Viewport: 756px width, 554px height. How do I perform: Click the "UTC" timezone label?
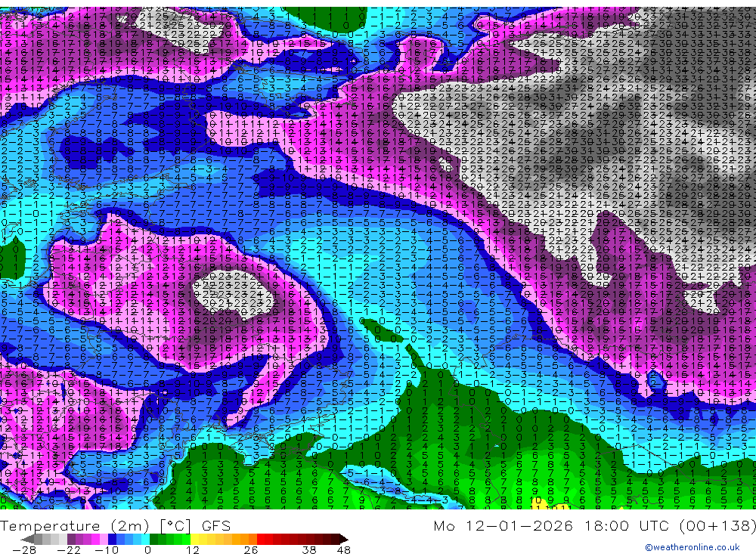click(x=655, y=525)
